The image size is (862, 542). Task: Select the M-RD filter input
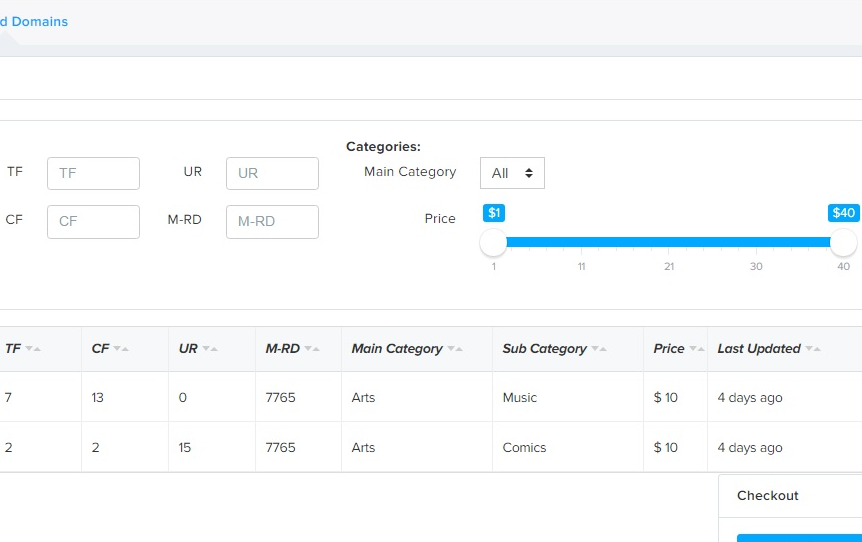272,222
